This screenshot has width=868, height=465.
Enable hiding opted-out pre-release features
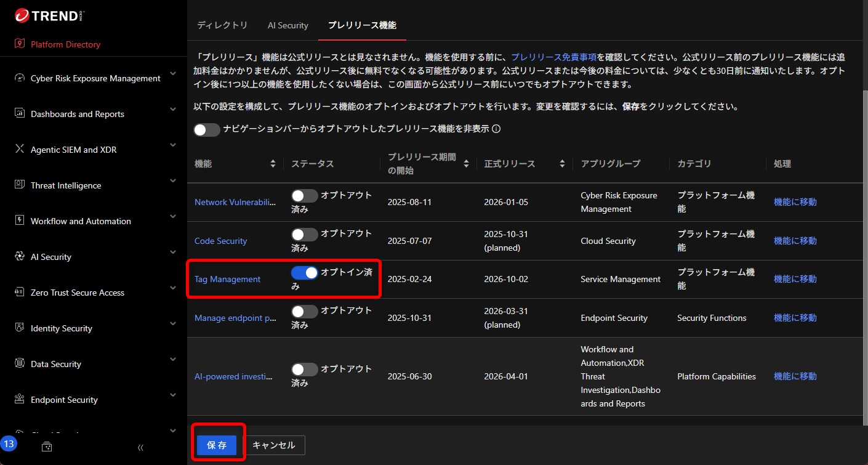point(206,129)
